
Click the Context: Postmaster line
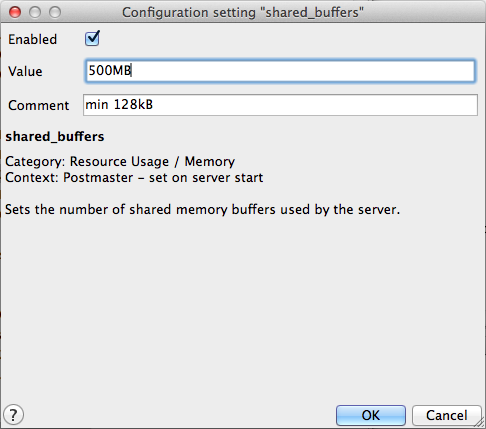pyautogui.click(x=134, y=177)
